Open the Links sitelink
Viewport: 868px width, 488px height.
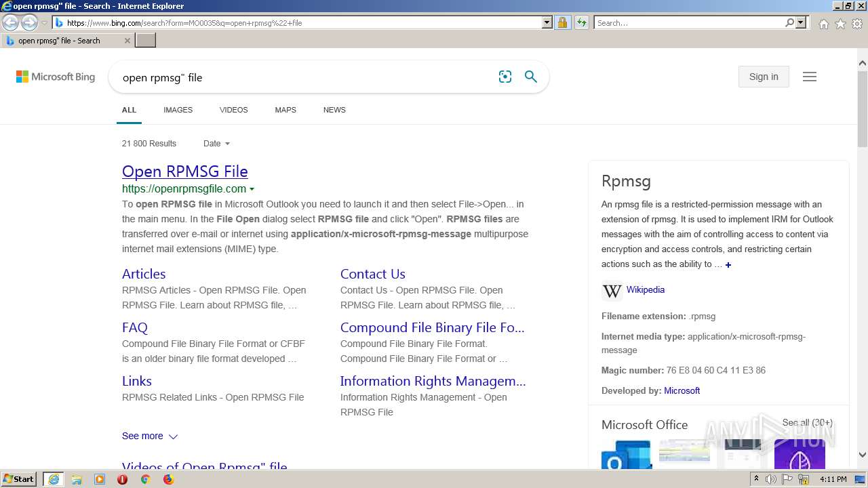[137, 381]
